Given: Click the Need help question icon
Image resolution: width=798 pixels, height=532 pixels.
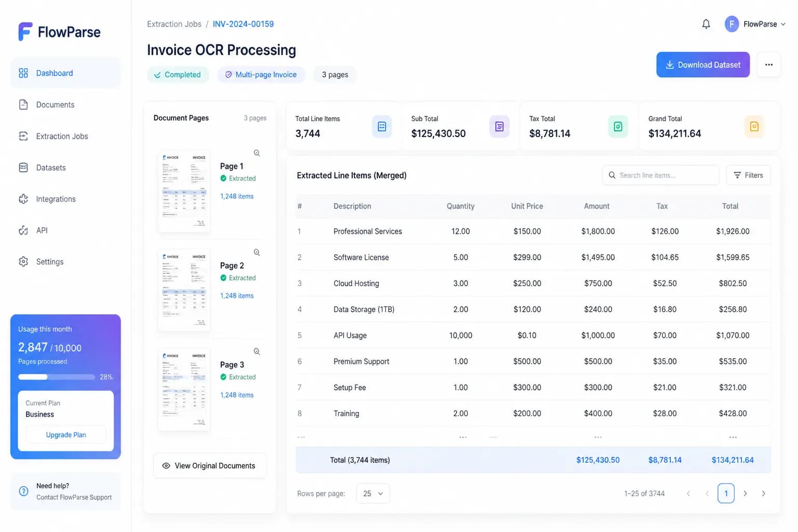Looking at the screenshot, I should pyautogui.click(x=23, y=491).
